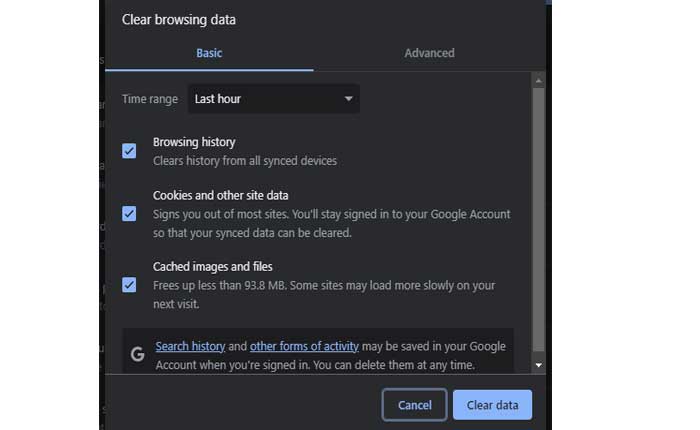Viewport: 700px width, 430px height.
Task: Click the Clear browsing data dialog title
Action: click(x=186, y=19)
